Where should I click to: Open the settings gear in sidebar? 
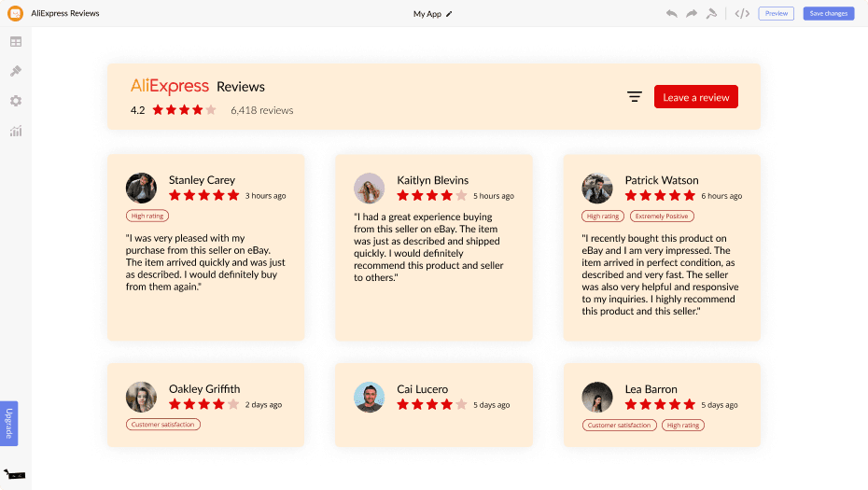pos(16,101)
